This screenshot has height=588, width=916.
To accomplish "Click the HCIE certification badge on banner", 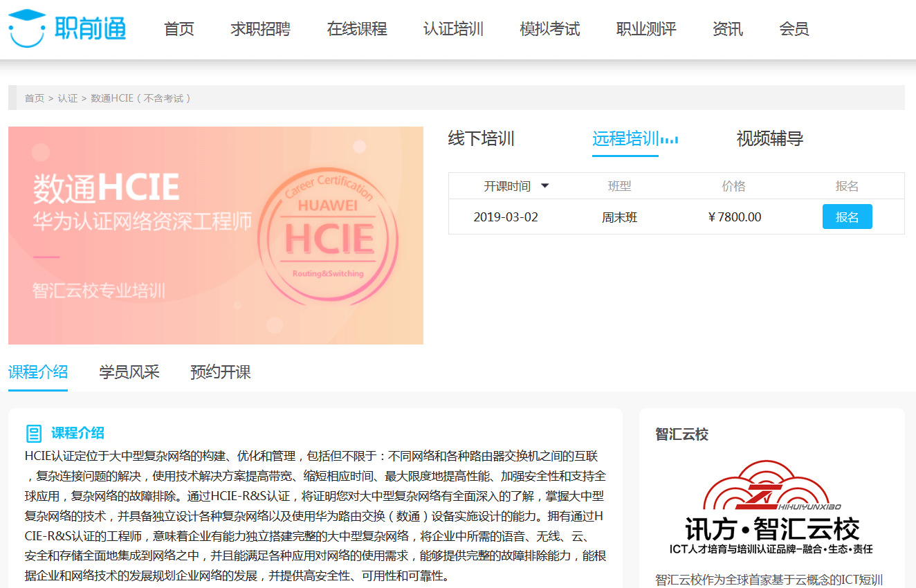I will (329, 235).
